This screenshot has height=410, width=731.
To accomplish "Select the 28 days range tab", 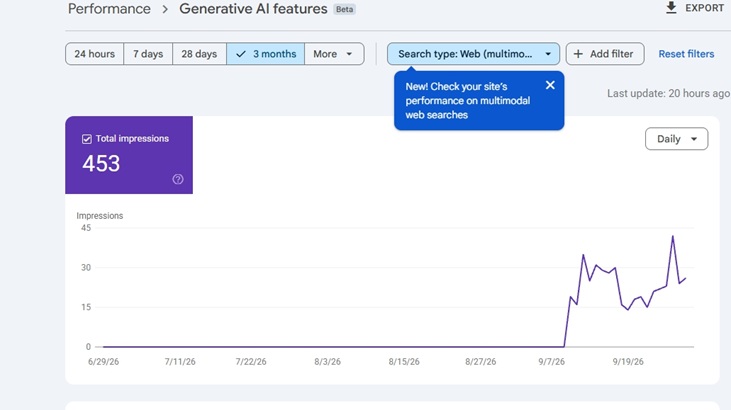I will pyautogui.click(x=199, y=54).
